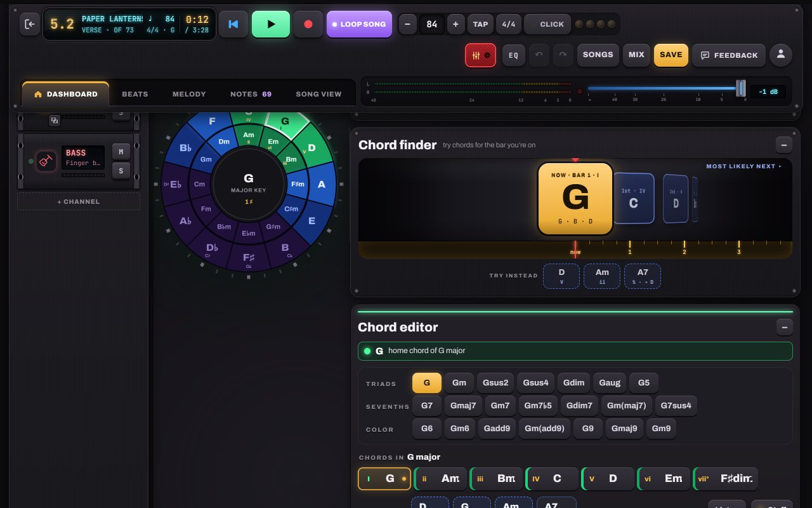Tap the TAP tempo button

click(480, 24)
